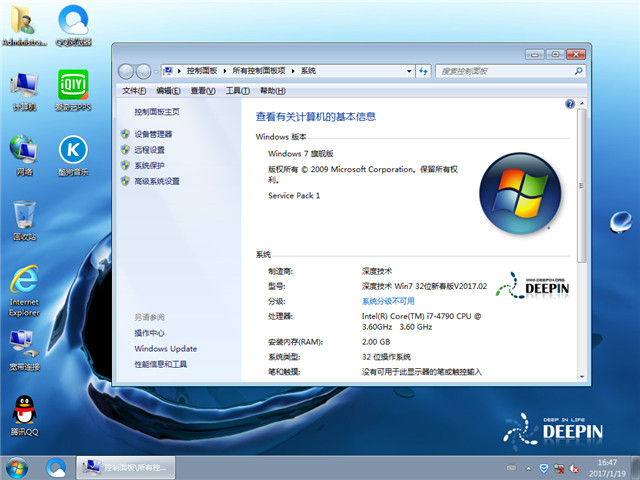Click the water-drop desktop gadget

[621, 222]
